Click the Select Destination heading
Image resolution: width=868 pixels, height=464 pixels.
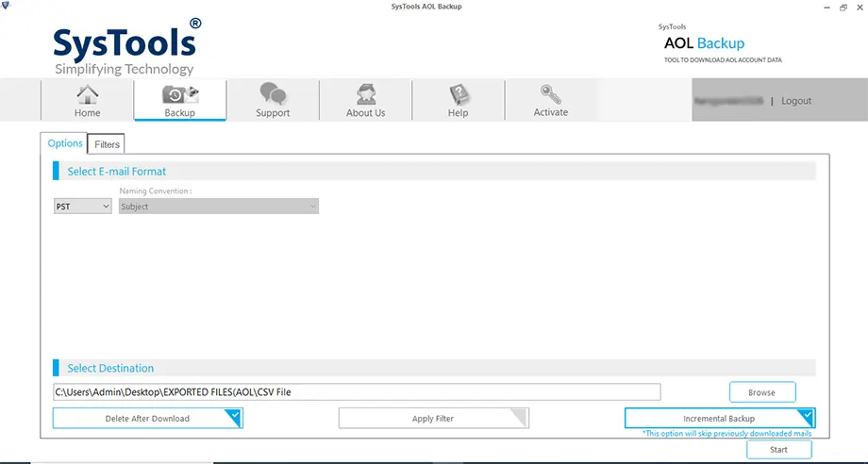point(110,369)
